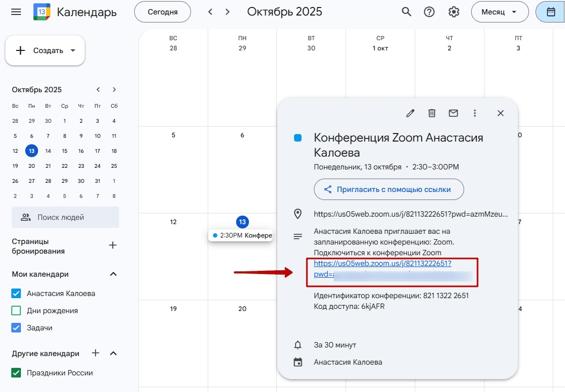The width and height of the screenshot is (565, 392).
Task: Toggle Праздники России calendar checkbox
Action: pos(16,373)
